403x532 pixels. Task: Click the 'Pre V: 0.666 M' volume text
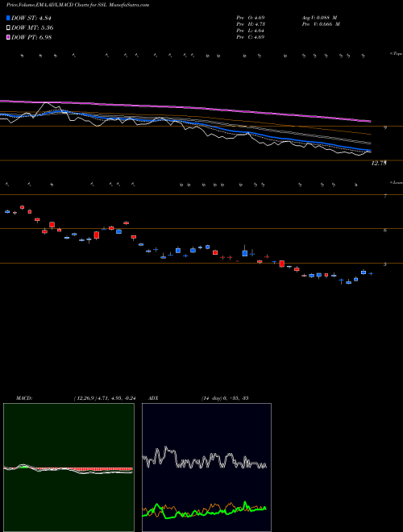pyautogui.click(x=321, y=24)
